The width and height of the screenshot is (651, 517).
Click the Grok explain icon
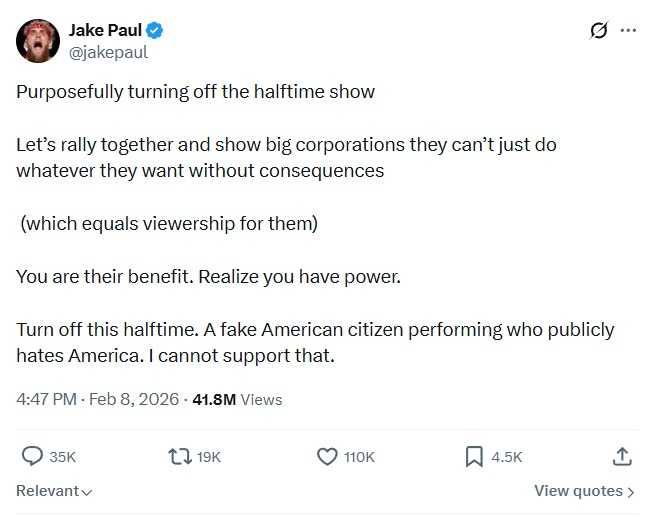[x=599, y=31]
